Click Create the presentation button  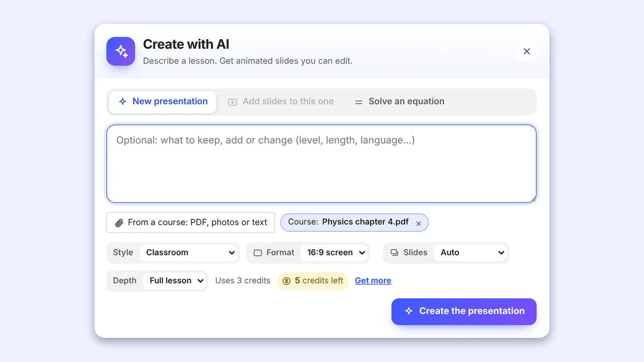point(464,312)
